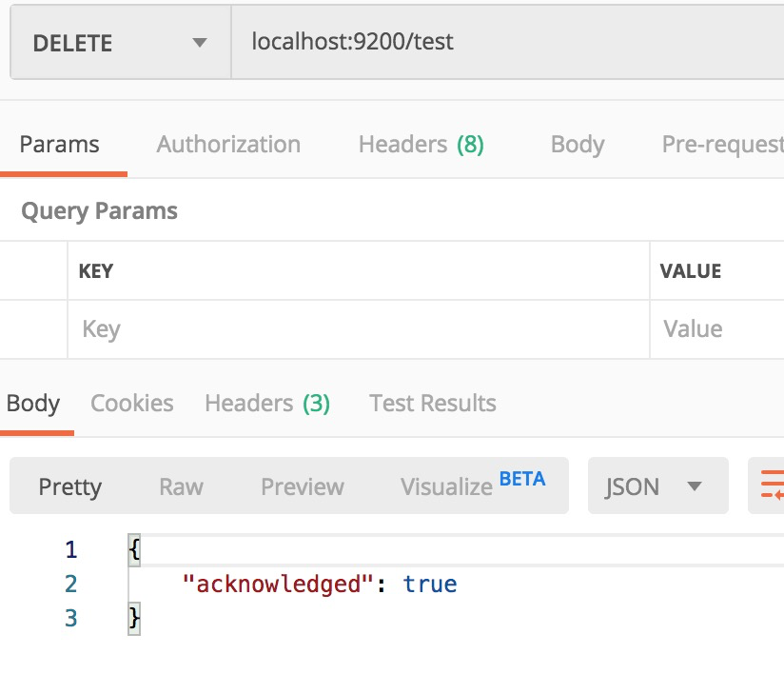The width and height of the screenshot is (784, 674).
Task: Click the "acknowledged" line in the response
Action: pyautogui.click(x=320, y=584)
